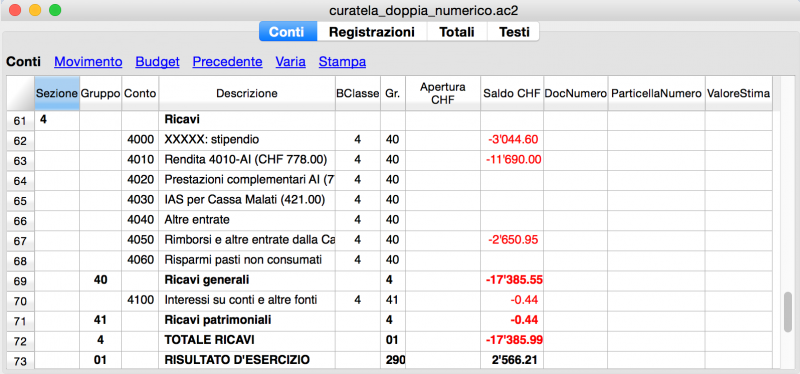Click the Gr. column header
This screenshot has height=374, width=800.
tap(393, 93)
